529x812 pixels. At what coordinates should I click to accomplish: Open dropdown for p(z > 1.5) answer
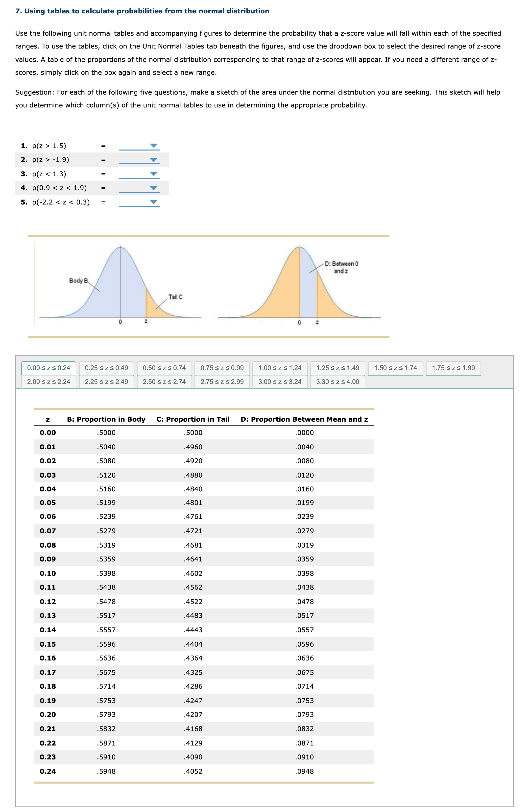(x=139, y=146)
